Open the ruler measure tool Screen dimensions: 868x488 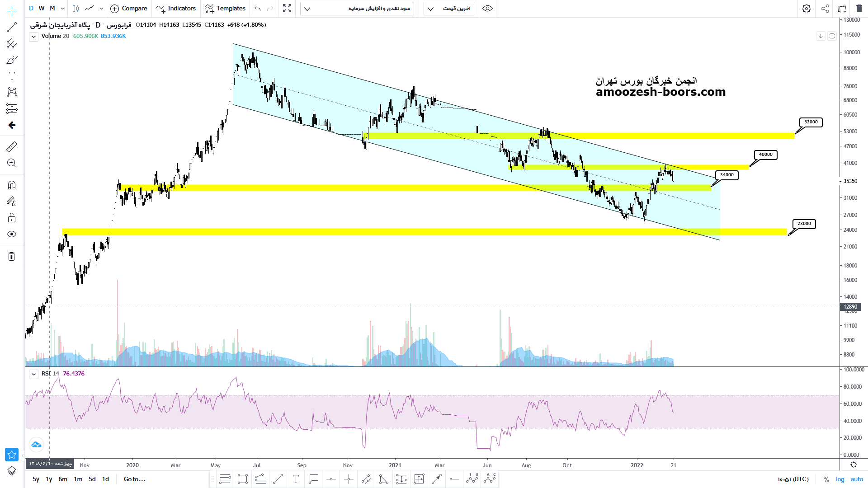pyautogui.click(x=12, y=146)
